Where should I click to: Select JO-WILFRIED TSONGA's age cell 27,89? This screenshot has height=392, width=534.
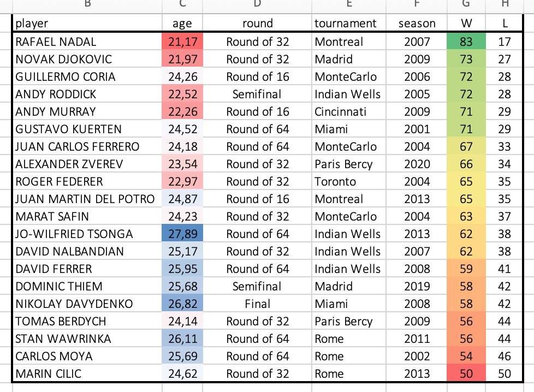(x=182, y=234)
